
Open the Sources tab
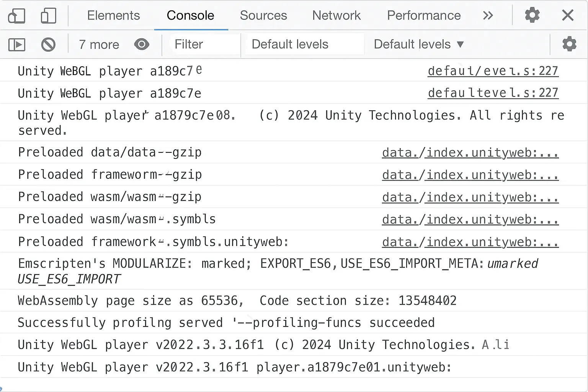pyautogui.click(x=263, y=15)
